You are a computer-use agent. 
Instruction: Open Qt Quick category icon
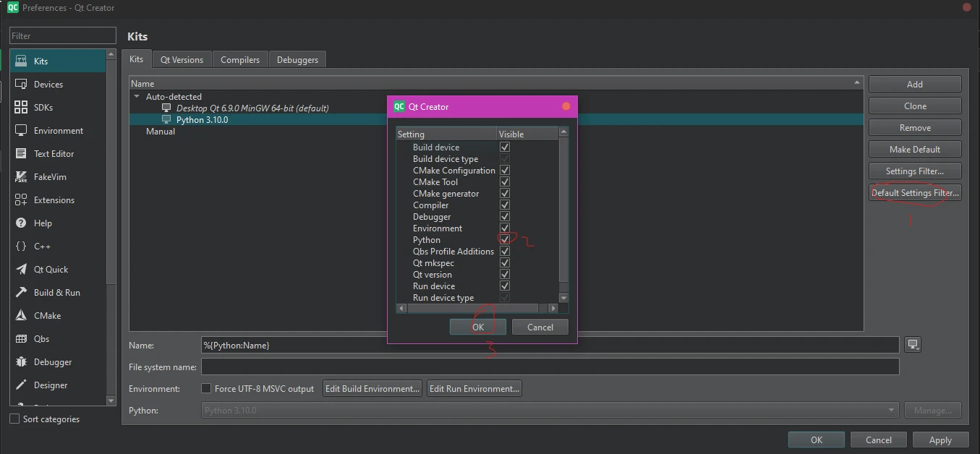(x=21, y=270)
